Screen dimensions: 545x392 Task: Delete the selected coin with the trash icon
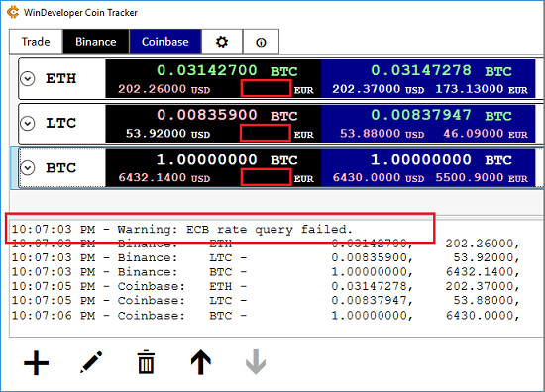(x=146, y=362)
